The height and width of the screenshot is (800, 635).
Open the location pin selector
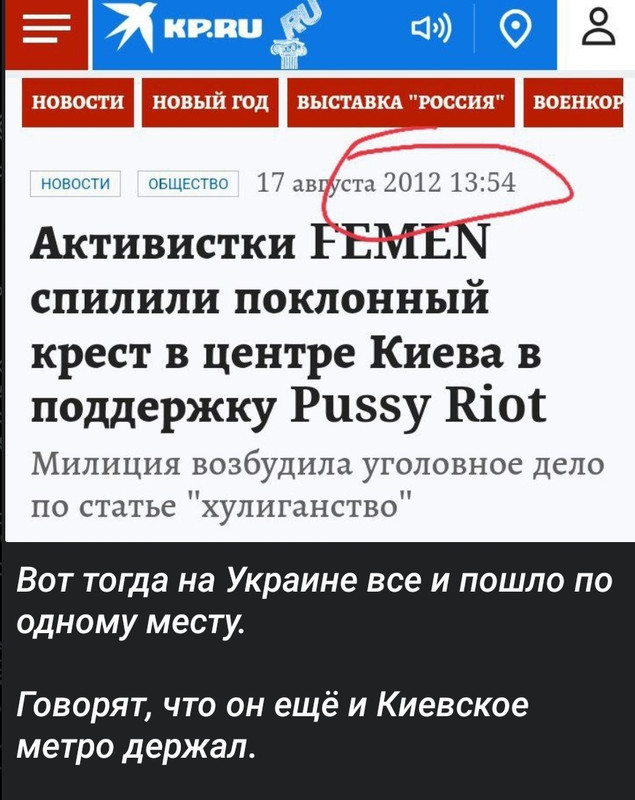coord(515,29)
